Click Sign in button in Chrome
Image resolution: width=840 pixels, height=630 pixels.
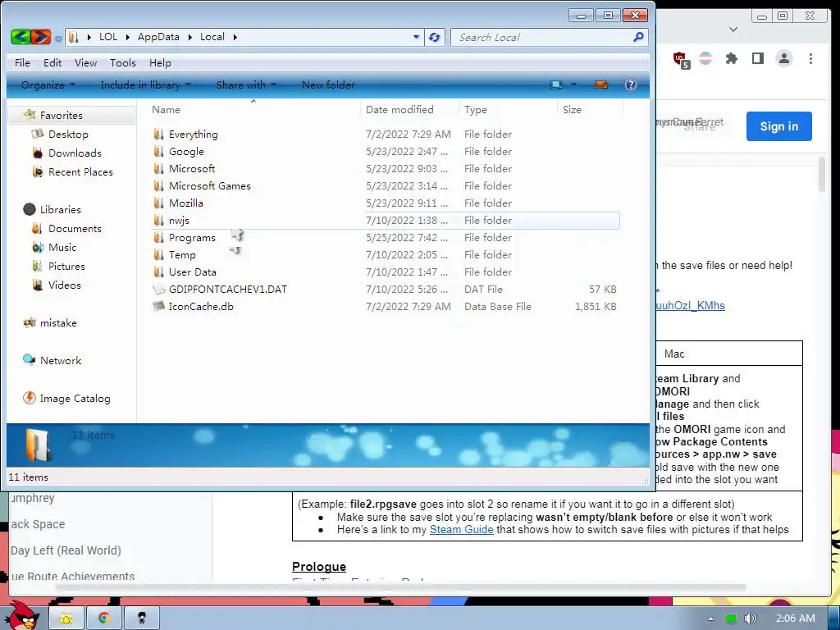[779, 126]
